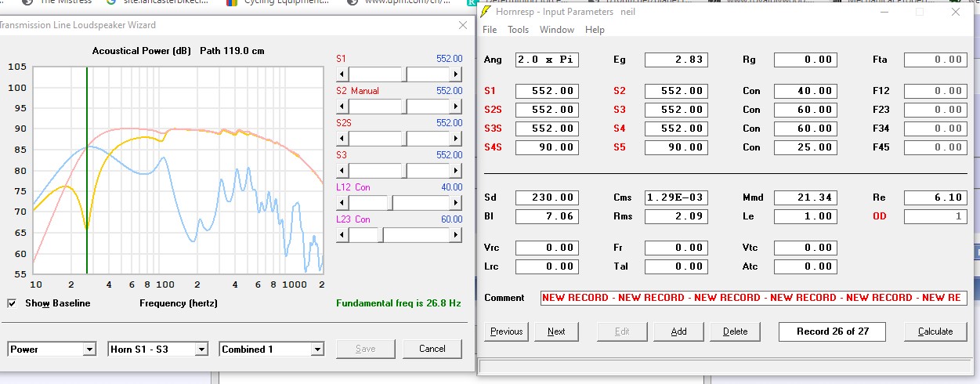Image resolution: width=980 pixels, height=384 pixels.
Task: Click the Rg value field
Action: click(805, 60)
